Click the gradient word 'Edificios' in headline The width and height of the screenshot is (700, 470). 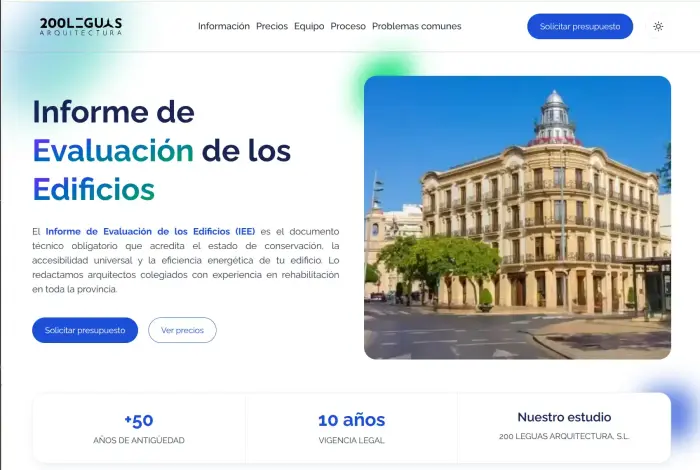(94, 189)
